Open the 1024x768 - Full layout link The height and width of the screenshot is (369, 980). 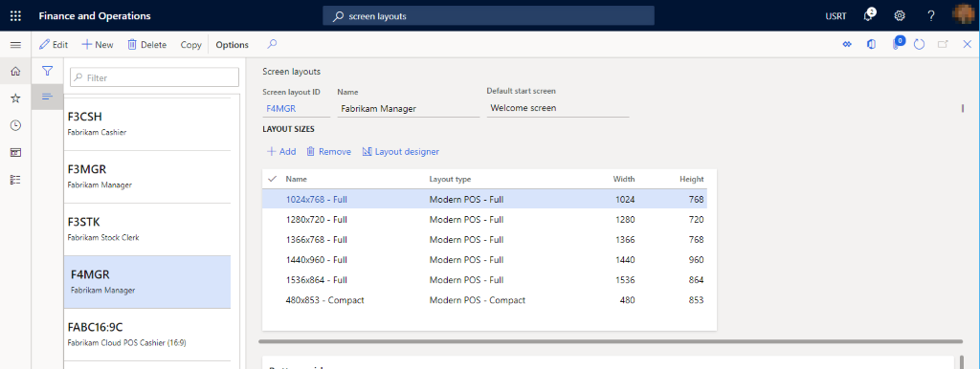[316, 200]
